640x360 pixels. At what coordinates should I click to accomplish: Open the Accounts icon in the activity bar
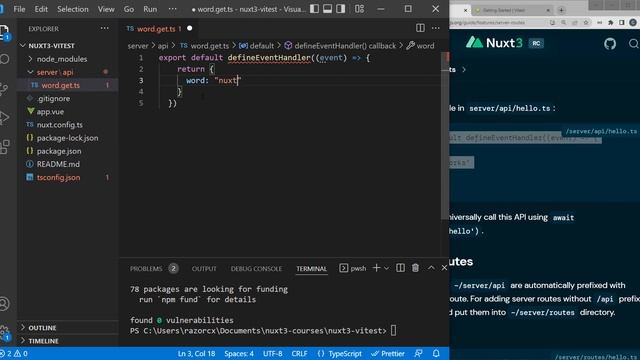tap(4, 304)
